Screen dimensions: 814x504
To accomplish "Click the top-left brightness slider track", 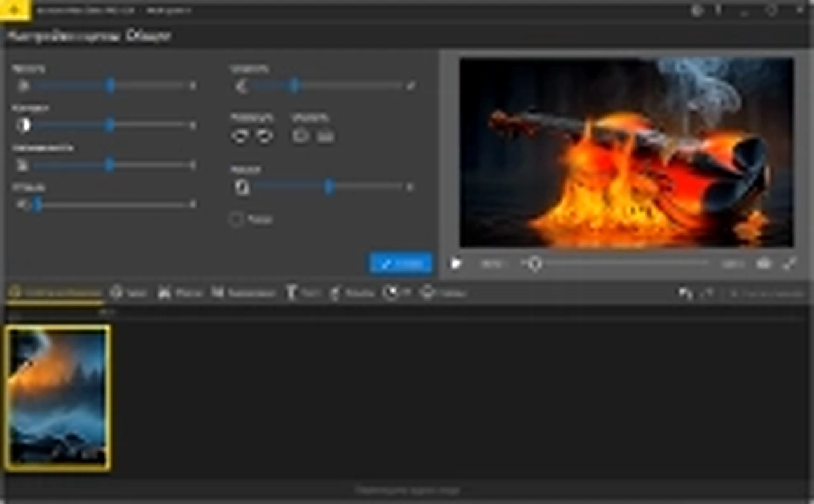I will pos(113,85).
